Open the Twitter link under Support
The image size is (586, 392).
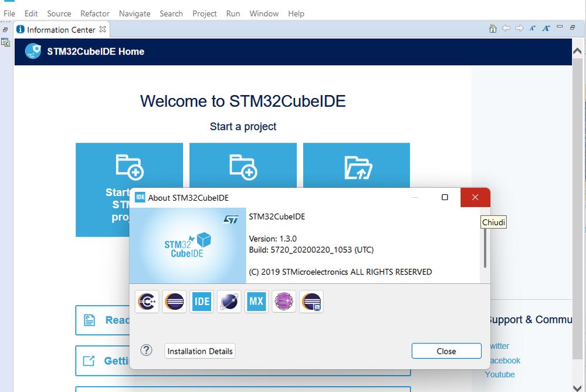500,346
